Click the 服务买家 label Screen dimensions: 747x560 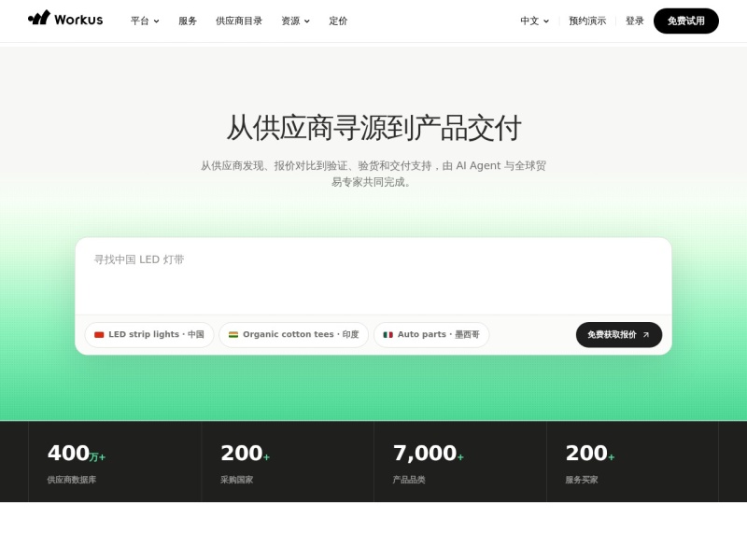pos(582,480)
